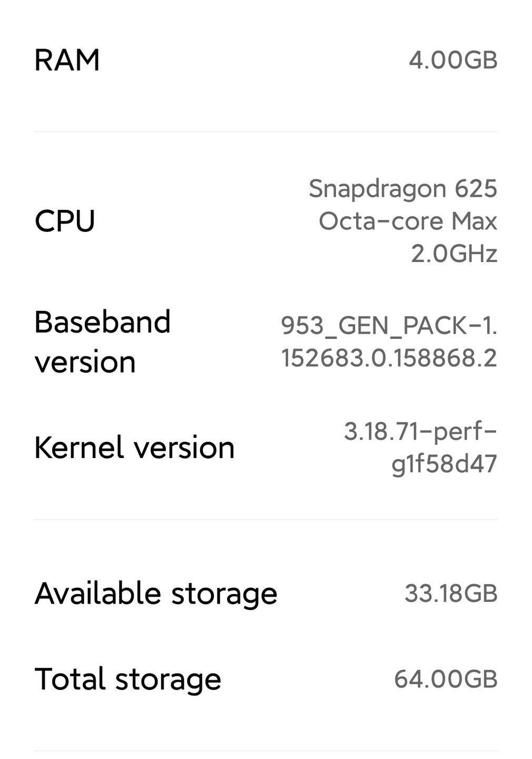Click the 2.0GHz CPU speed
The image size is (532, 759).
454,254
